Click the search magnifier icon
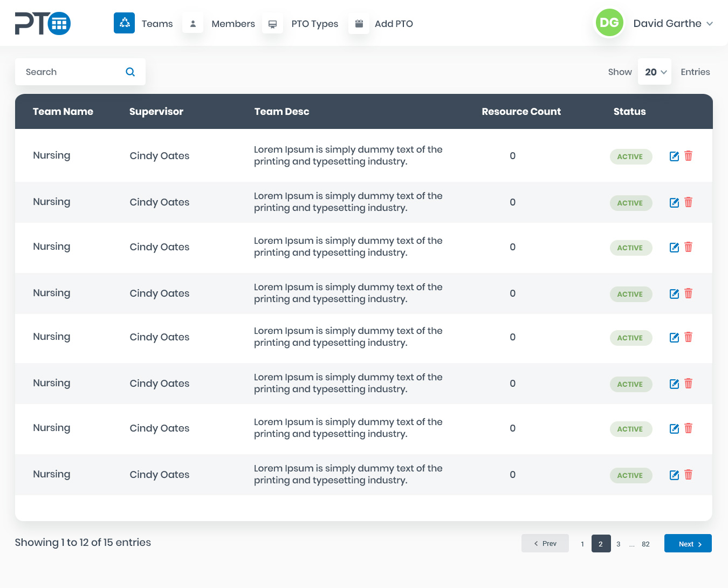The width and height of the screenshot is (728, 588). [x=131, y=72]
